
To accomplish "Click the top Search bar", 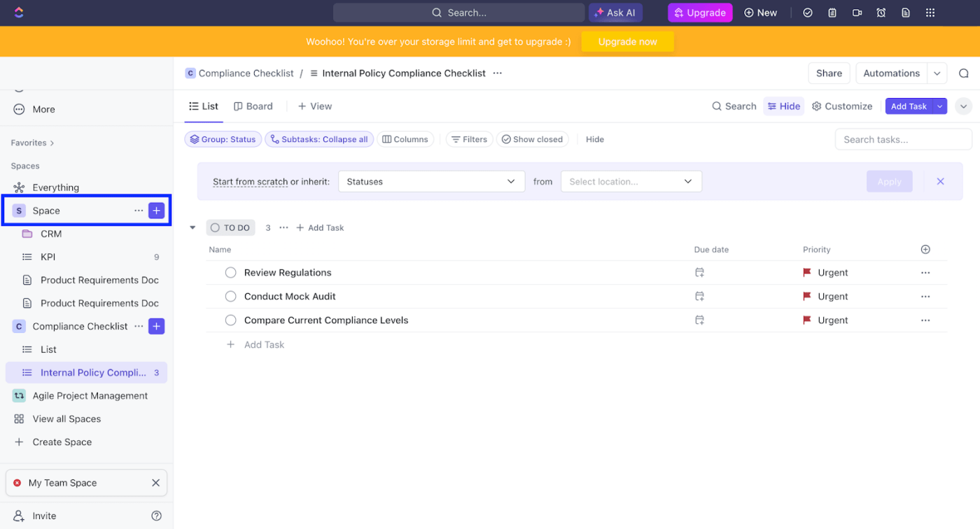I will (458, 13).
